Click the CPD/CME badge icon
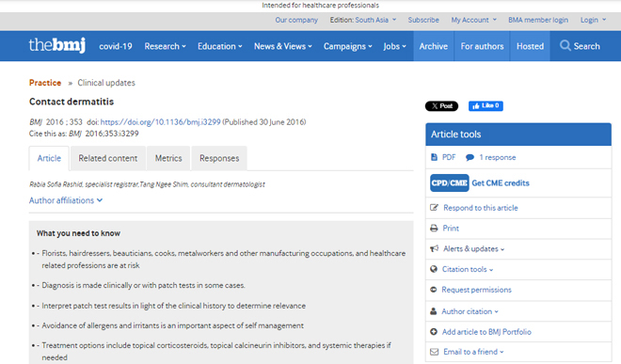 coord(450,183)
